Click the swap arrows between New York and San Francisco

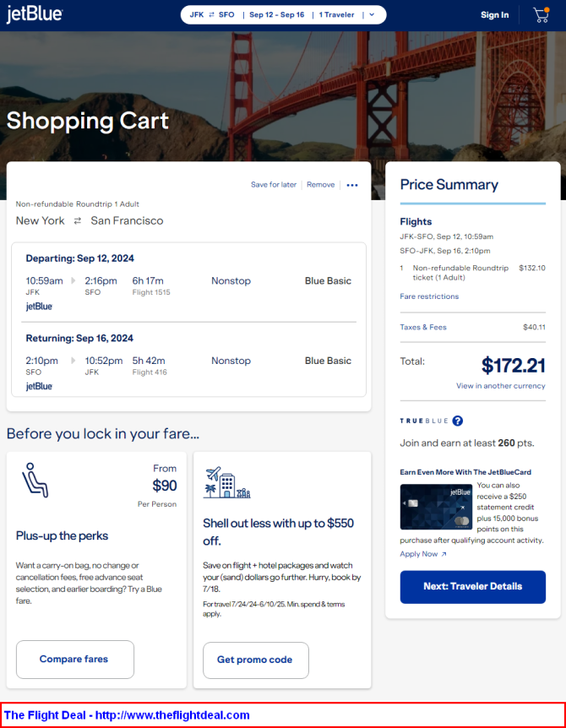coord(78,221)
